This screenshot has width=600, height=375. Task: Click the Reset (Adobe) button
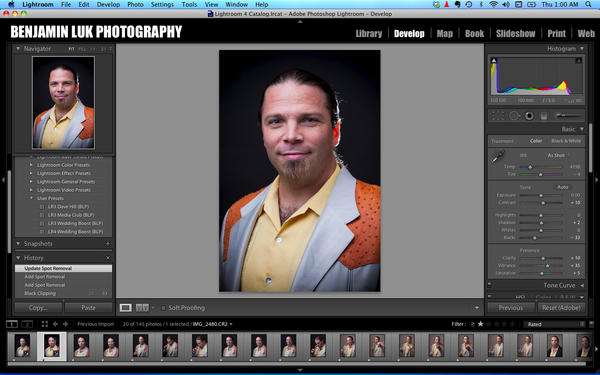[x=561, y=308]
